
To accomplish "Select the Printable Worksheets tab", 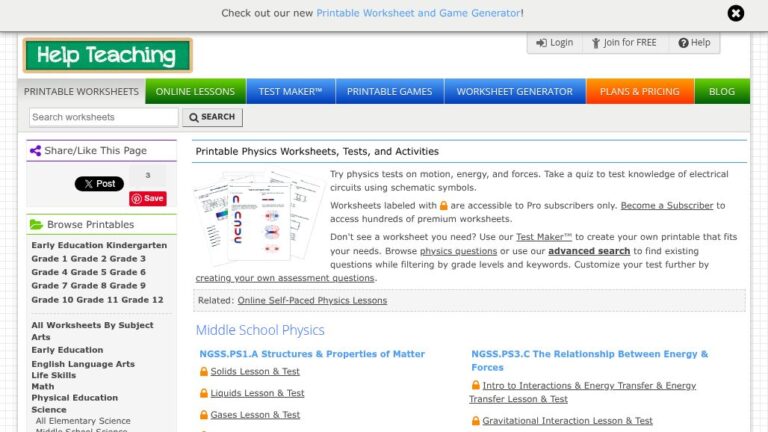I will 81,92.
